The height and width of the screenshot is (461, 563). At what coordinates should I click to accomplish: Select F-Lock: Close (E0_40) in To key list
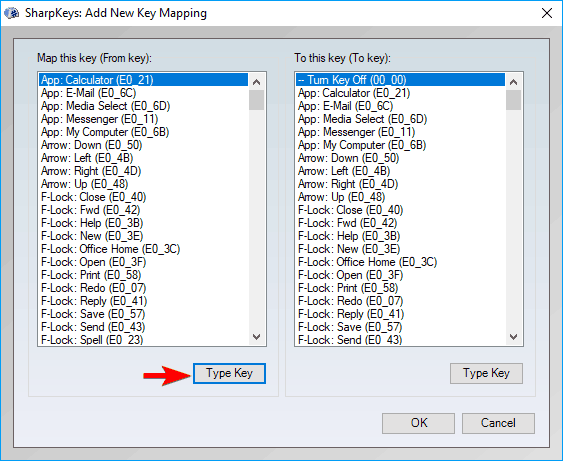400,210
